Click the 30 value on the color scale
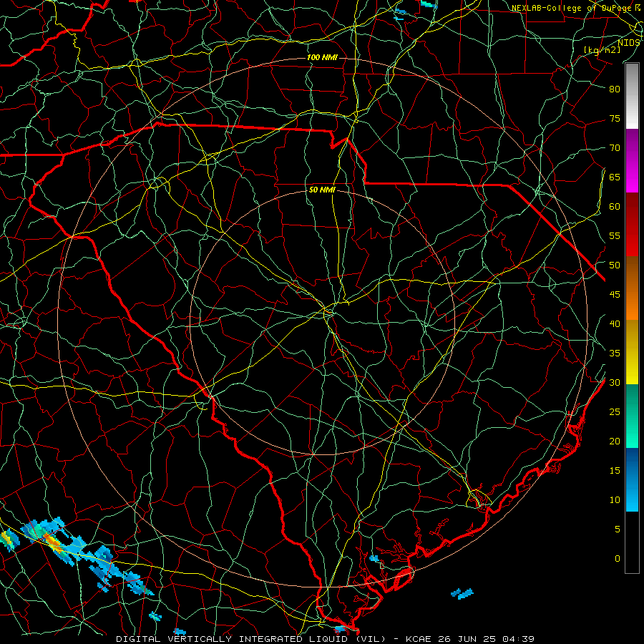The height and width of the screenshot is (644, 644). pyautogui.click(x=615, y=383)
